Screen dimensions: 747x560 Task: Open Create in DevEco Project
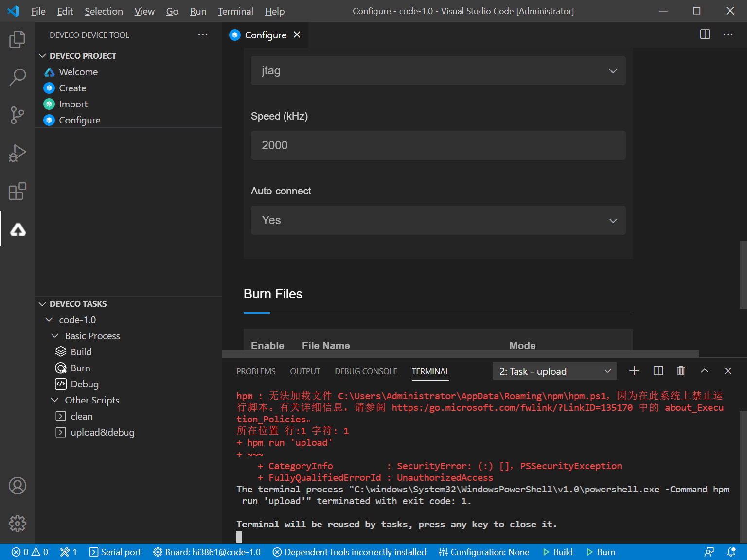(x=72, y=88)
